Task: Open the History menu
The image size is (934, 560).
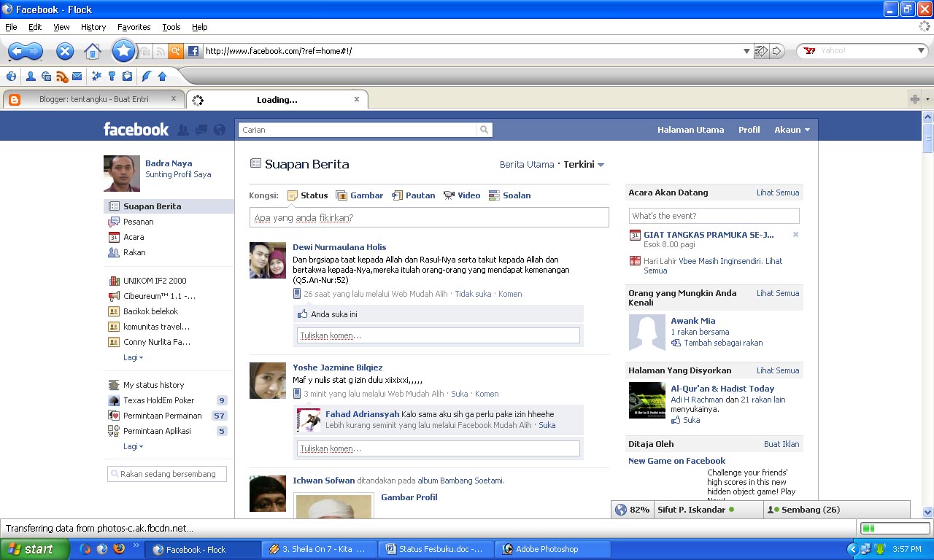Action: (93, 27)
